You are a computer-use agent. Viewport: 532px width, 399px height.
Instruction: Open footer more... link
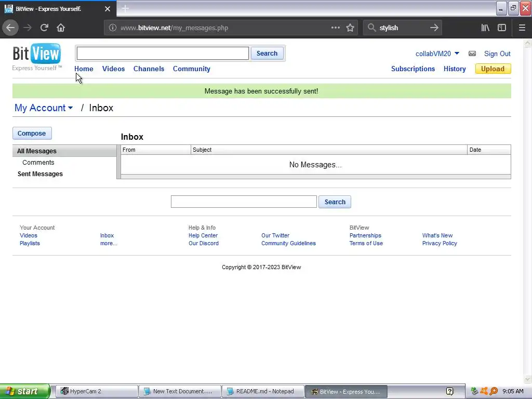[109, 243]
